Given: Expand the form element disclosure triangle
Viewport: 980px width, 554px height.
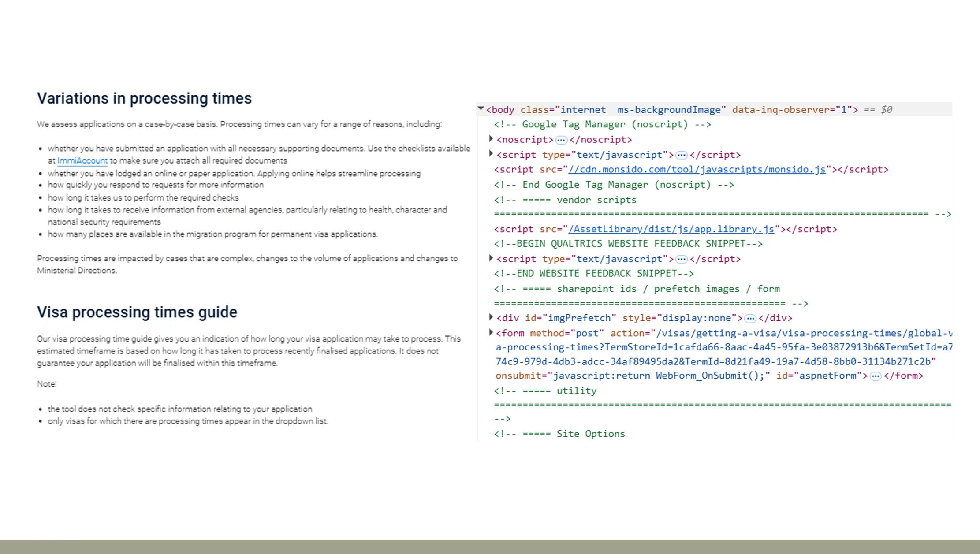Looking at the screenshot, I should click(x=491, y=332).
